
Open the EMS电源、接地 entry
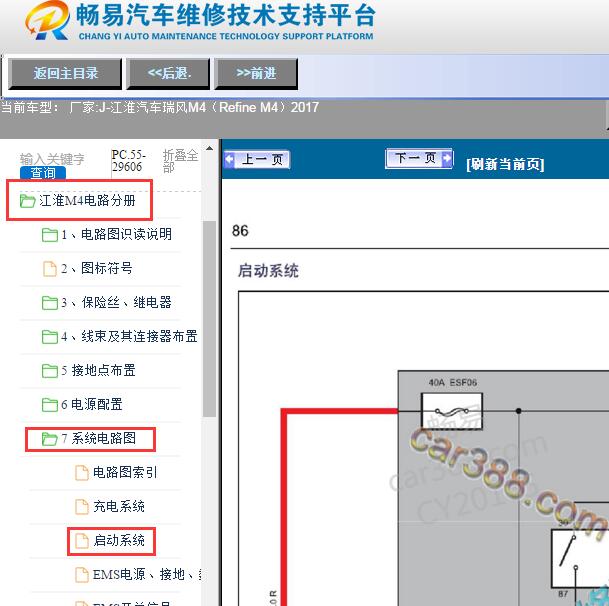147,575
